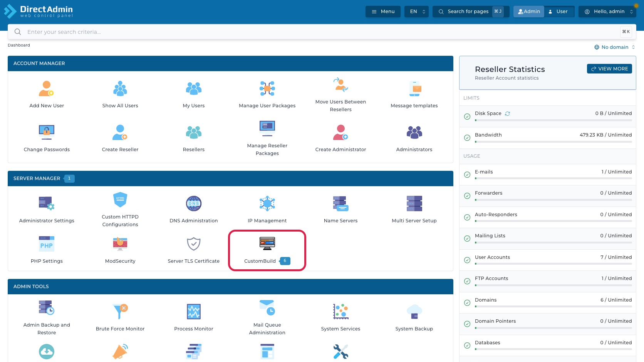Image resolution: width=644 pixels, height=362 pixels.
Task: Open Change Passwords icon
Action: click(x=47, y=132)
